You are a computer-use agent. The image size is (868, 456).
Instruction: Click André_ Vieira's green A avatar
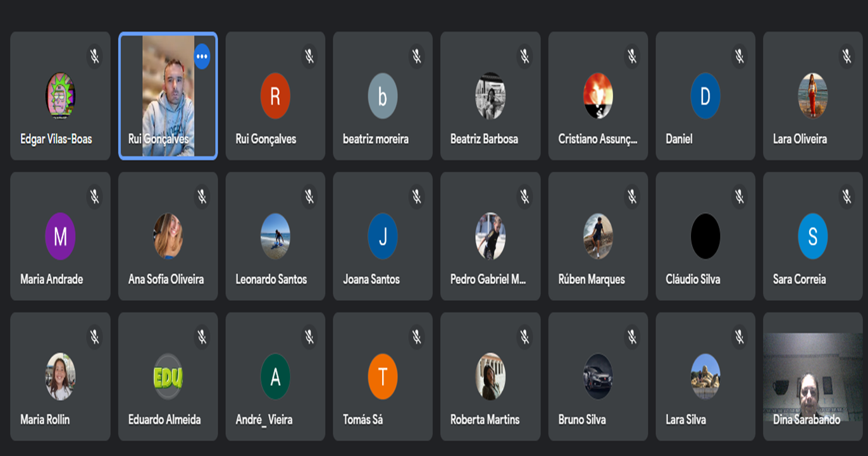pyautogui.click(x=275, y=376)
